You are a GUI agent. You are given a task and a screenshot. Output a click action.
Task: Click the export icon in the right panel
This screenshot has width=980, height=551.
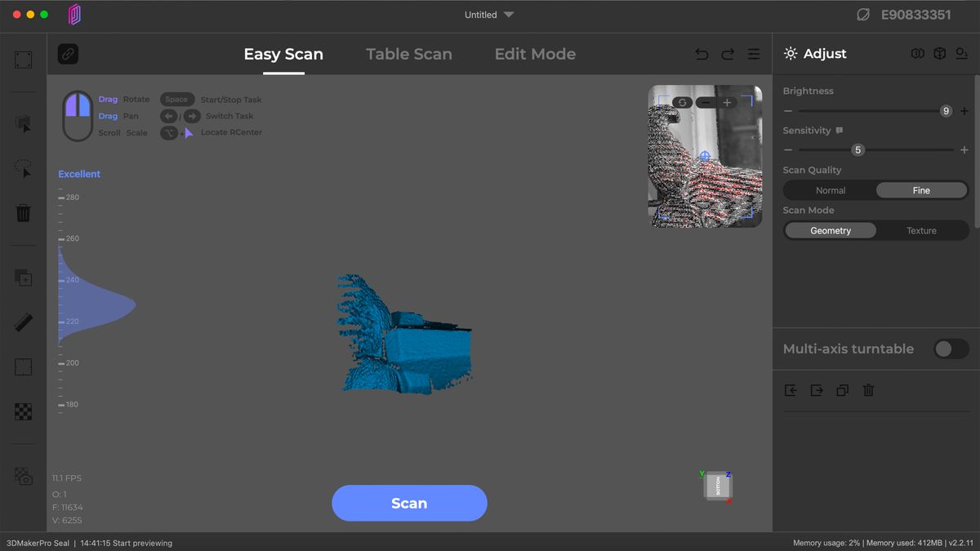coord(817,390)
